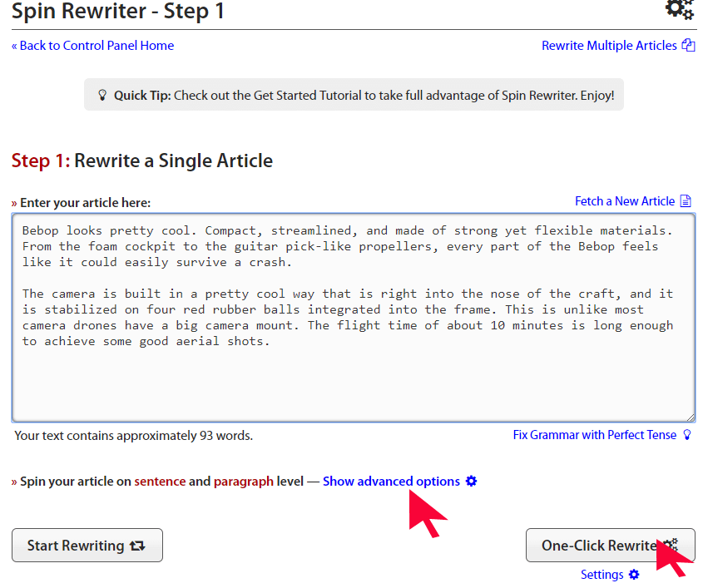The height and width of the screenshot is (588, 703).
Task: Click the page icon beside Fetch a New Article
Action: coord(686,200)
